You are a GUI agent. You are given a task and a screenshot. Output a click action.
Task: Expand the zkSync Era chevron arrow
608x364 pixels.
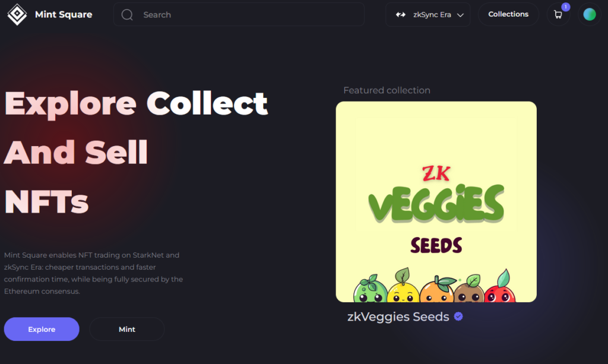click(x=460, y=15)
